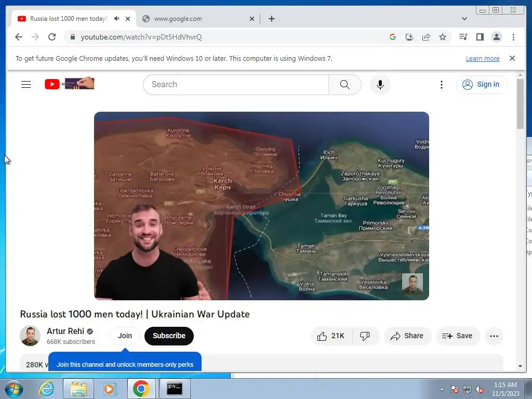Click the Join button
Screen dimensions: 532x399
[x=125, y=336]
